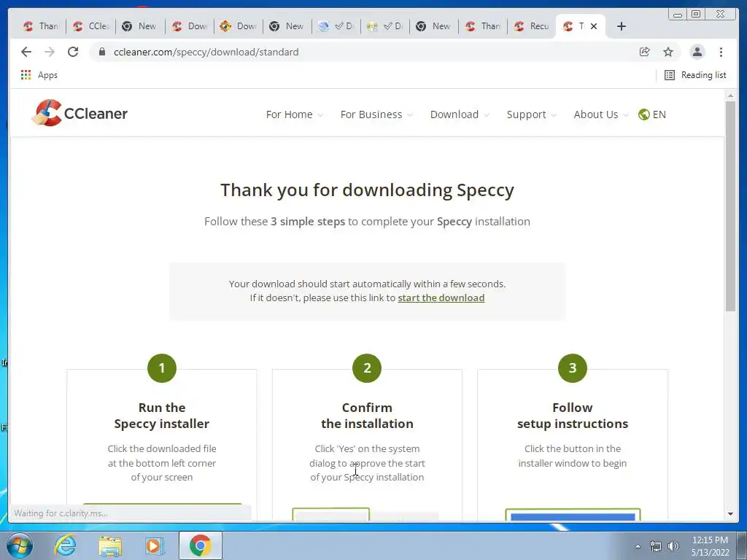Expand the Download menu
747x560 pixels.
click(460, 114)
